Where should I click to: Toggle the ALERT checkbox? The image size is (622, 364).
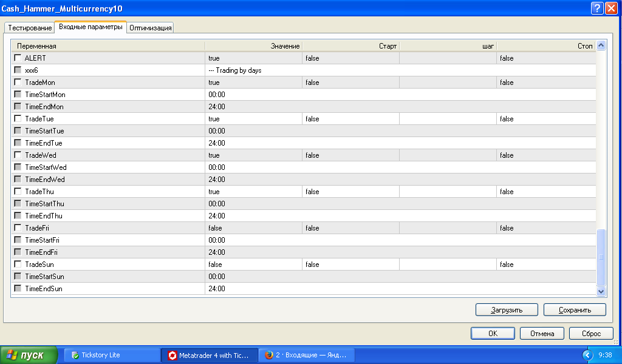click(18, 58)
